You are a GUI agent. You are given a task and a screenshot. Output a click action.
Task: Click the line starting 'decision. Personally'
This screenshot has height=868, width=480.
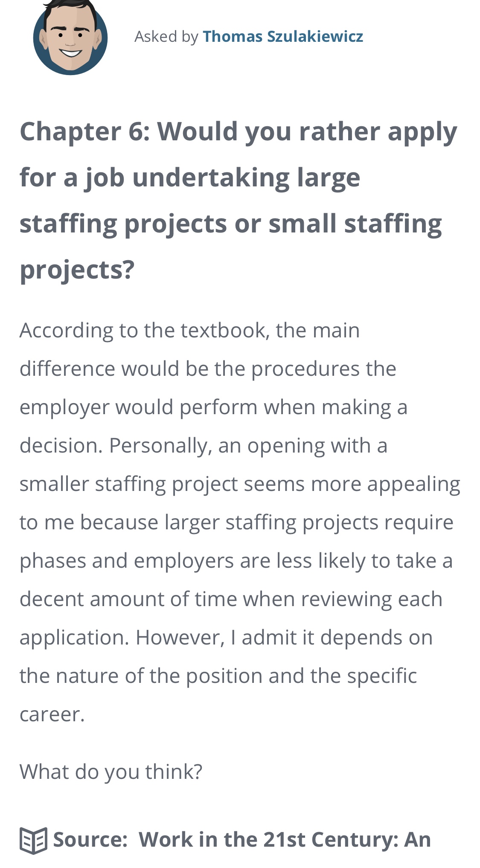pyautogui.click(x=203, y=446)
